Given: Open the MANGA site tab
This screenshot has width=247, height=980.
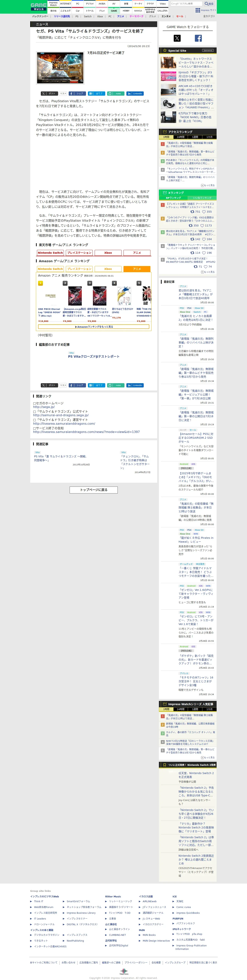Looking at the screenshot, I should click(138, 11).
